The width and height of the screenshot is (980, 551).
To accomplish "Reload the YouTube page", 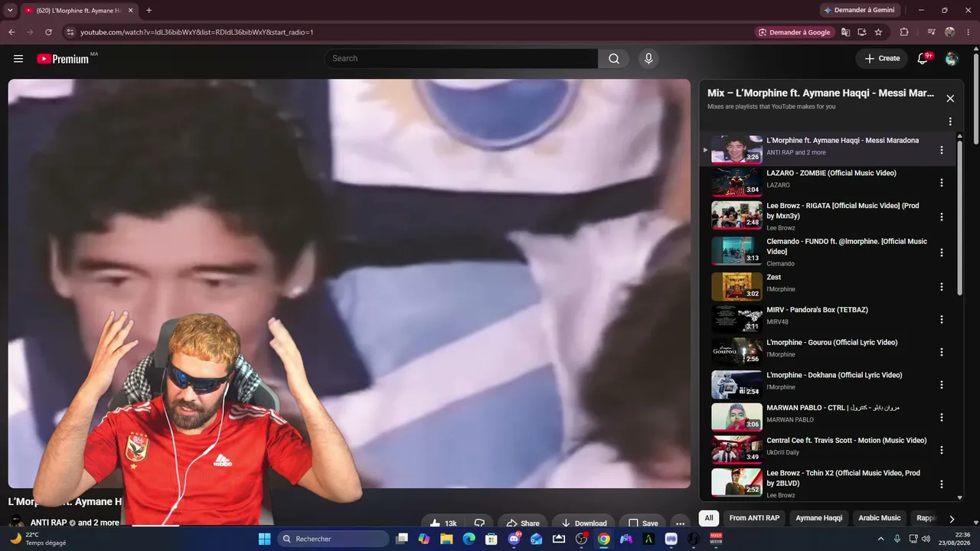I will [48, 32].
